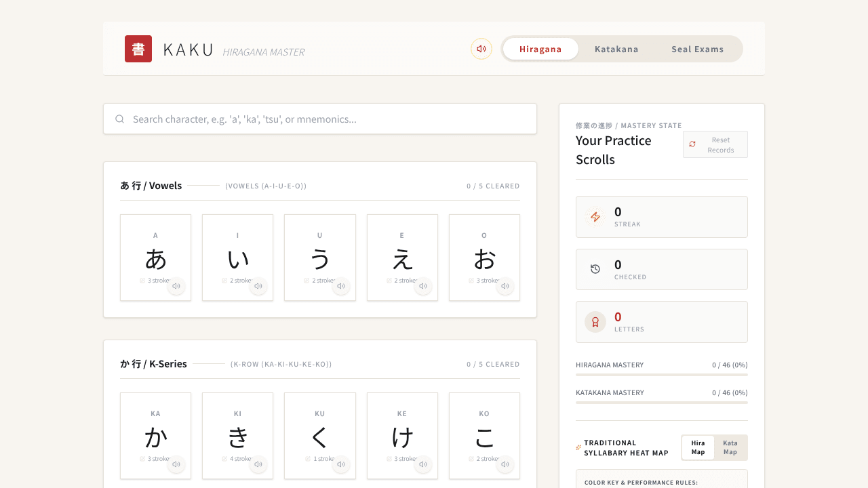This screenshot has width=868, height=488.
Task: Select the Kata Map toggle
Action: [x=730, y=447]
